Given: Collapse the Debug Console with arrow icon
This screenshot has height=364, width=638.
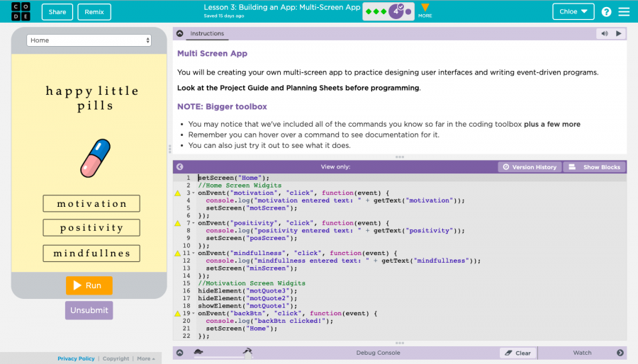Looking at the screenshot, I should click(180, 353).
